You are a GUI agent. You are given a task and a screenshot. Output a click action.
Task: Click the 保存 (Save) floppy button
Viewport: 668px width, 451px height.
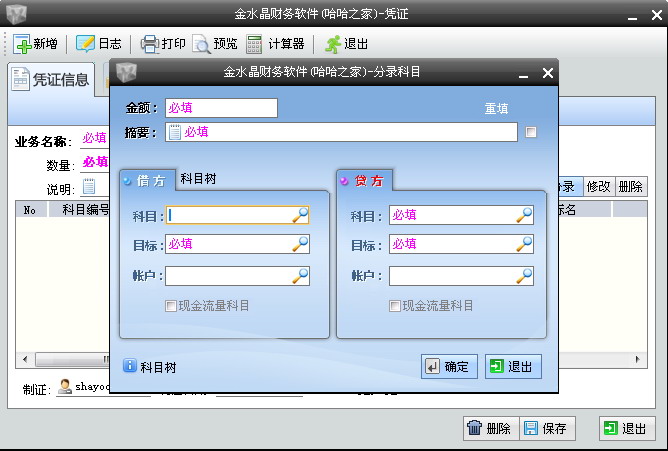click(547, 428)
